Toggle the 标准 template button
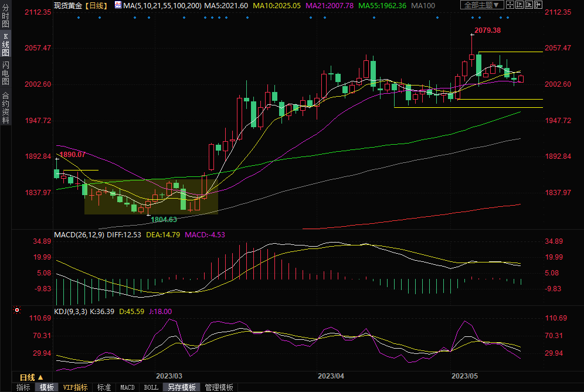Screen dimensions: 584x392 (x=104, y=387)
